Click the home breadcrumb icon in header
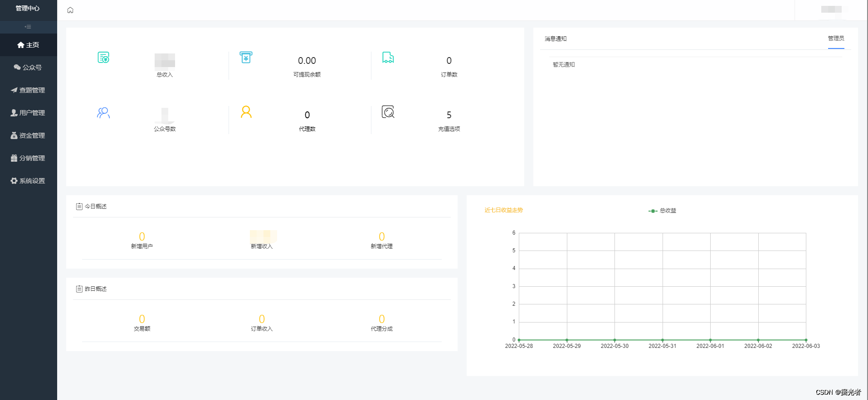Viewport: 868px width, 400px height. coord(70,10)
